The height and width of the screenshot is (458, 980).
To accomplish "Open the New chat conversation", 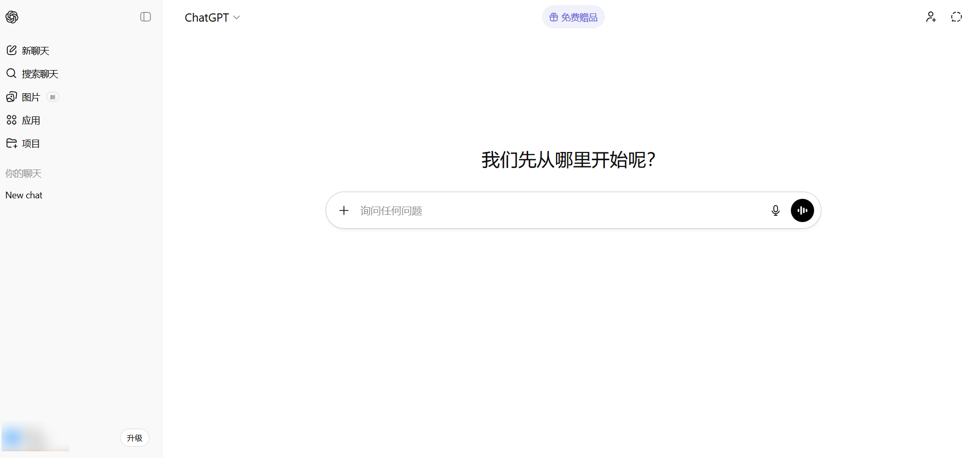I will (24, 195).
